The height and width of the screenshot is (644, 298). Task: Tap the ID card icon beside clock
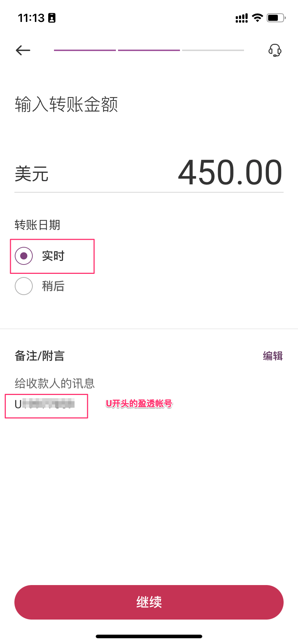pyautogui.click(x=52, y=18)
